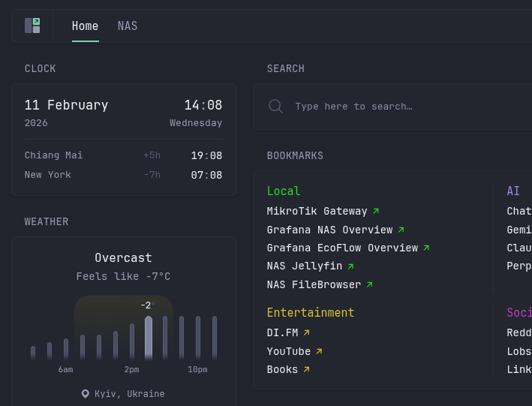The width and height of the screenshot is (532, 406).
Task: Click arrow icon beside DI.FM
Action: coord(306,332)
